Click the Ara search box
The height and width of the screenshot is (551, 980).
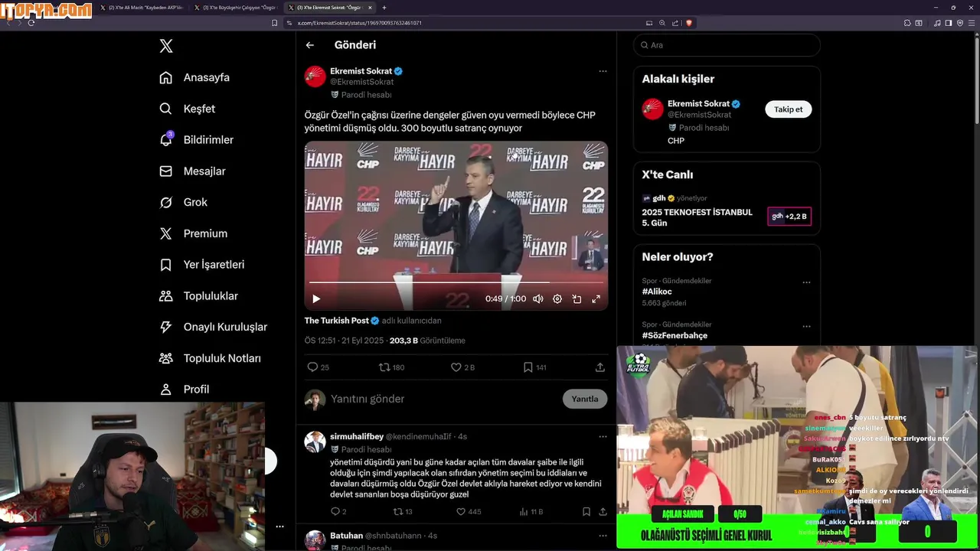(727, 45)
